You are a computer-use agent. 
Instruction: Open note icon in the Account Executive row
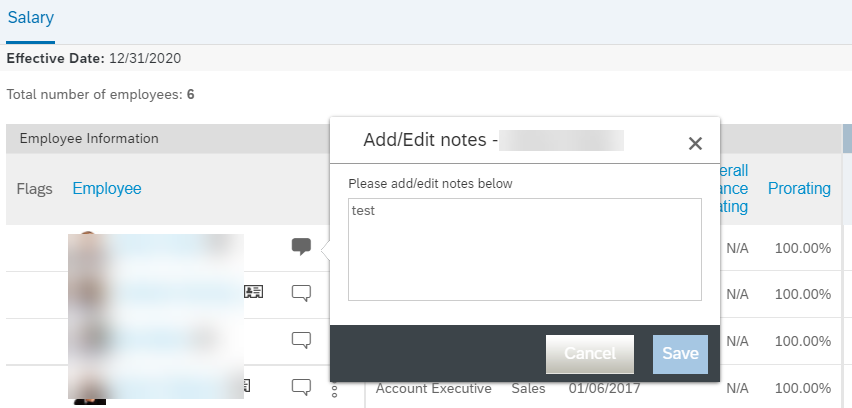pyautogui.click(x=302, y=388)
